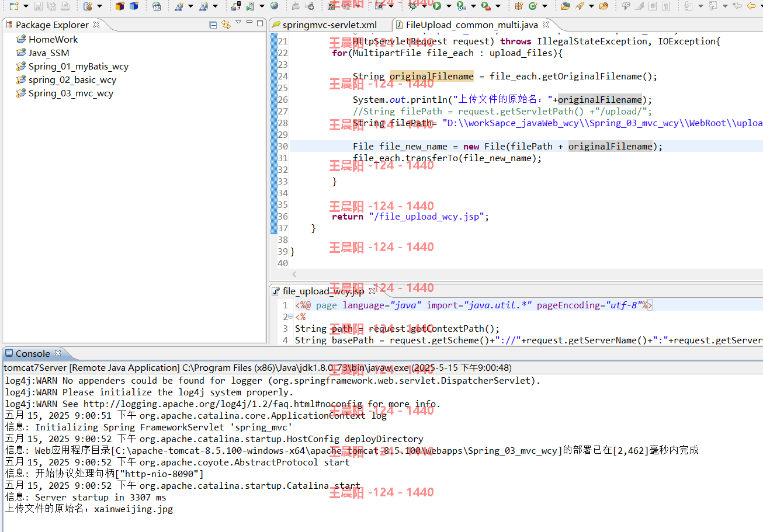
Task: Click the Open Type toolbar icon
Action: coord(566,6)
